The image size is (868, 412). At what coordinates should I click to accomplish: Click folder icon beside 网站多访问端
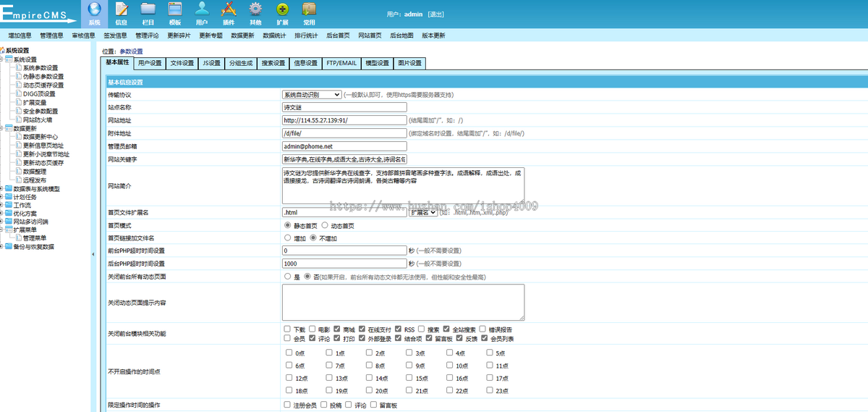(9, 222)
